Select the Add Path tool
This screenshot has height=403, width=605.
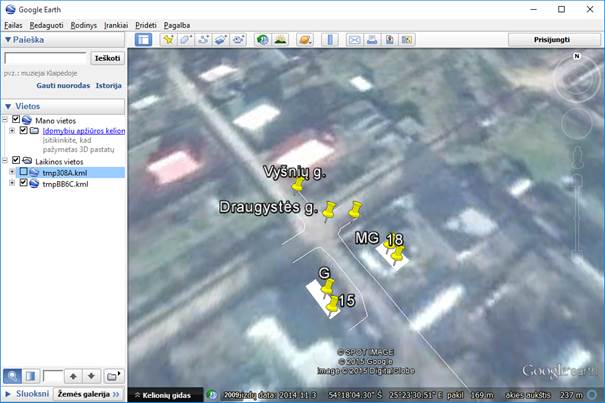(x=203, y=40)
